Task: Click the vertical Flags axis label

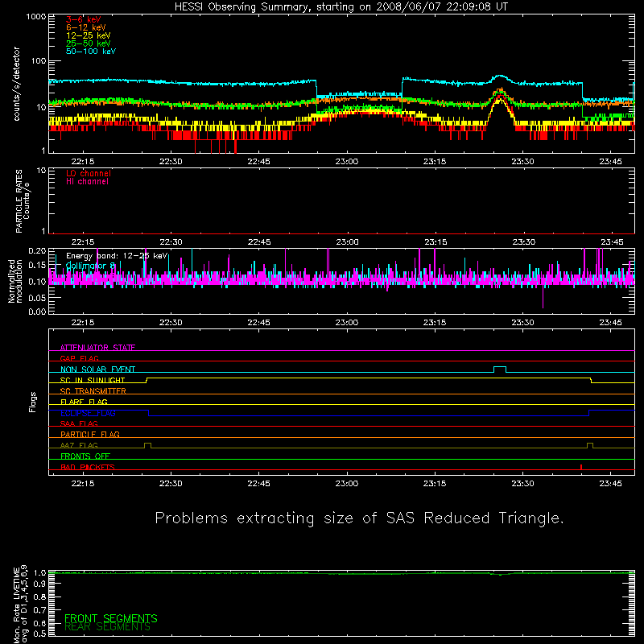Action: [x=33, y=402]
